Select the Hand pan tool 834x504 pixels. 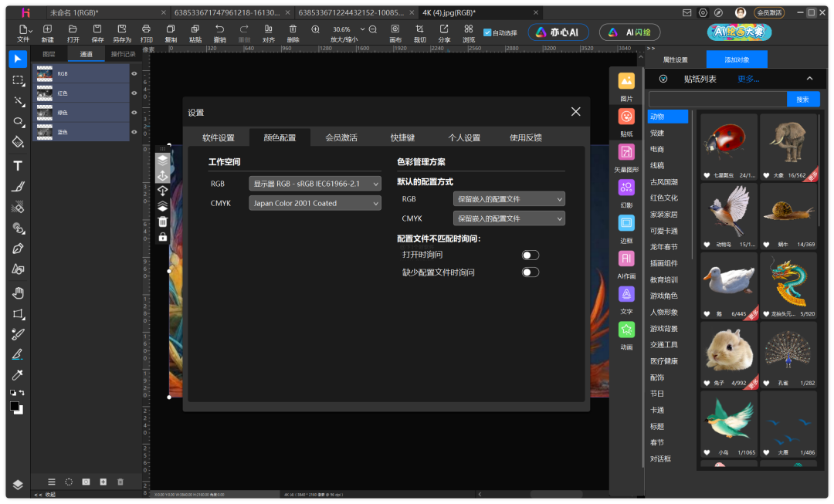pos(18,293)
